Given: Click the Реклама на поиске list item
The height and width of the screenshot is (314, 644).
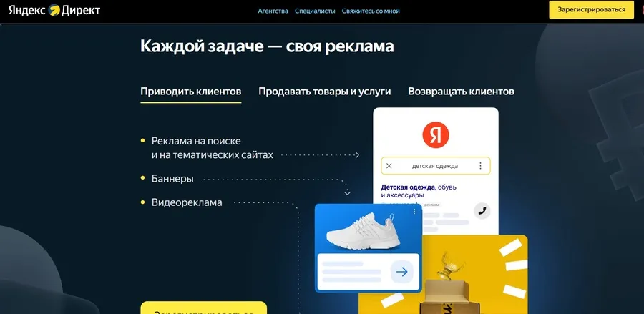Looking at the screenshot, I should pyautogui.click(x=213, y=148).
